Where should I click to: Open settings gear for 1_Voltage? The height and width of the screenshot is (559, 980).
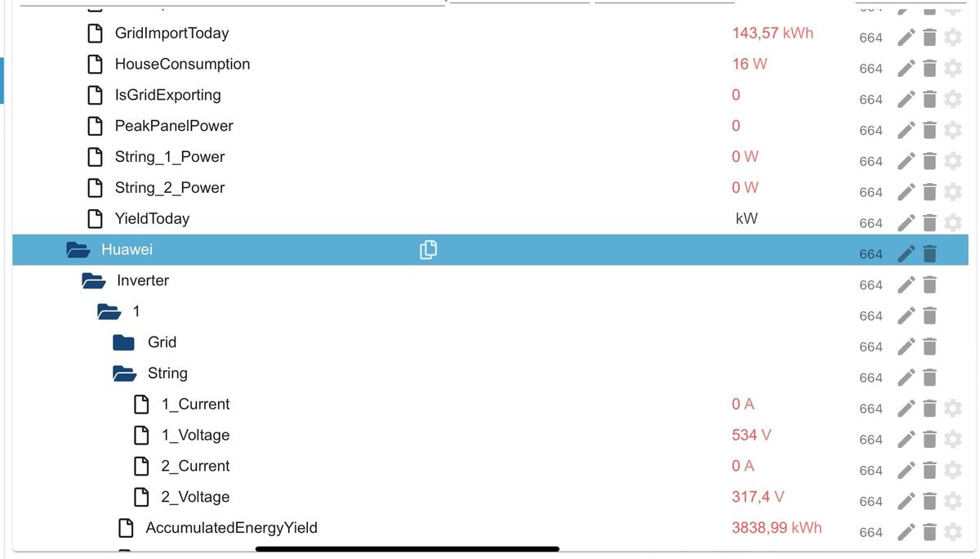952,440
